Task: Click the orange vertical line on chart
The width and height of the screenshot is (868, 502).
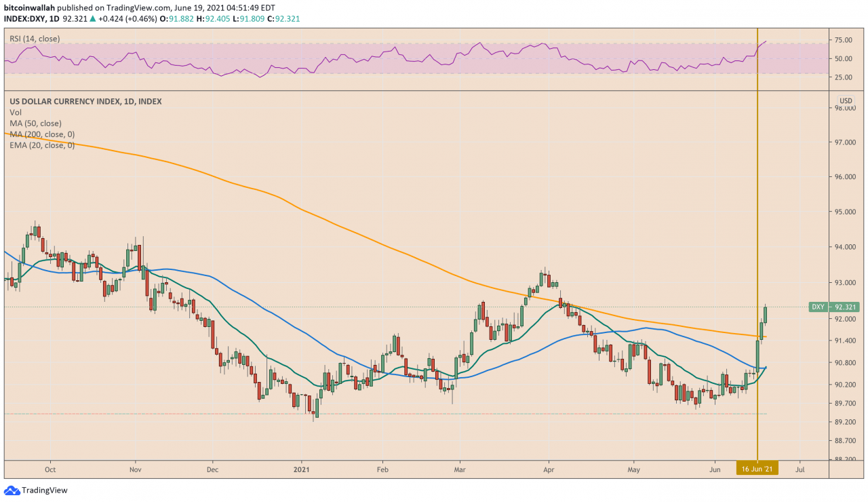Action: tap(757, 204)
